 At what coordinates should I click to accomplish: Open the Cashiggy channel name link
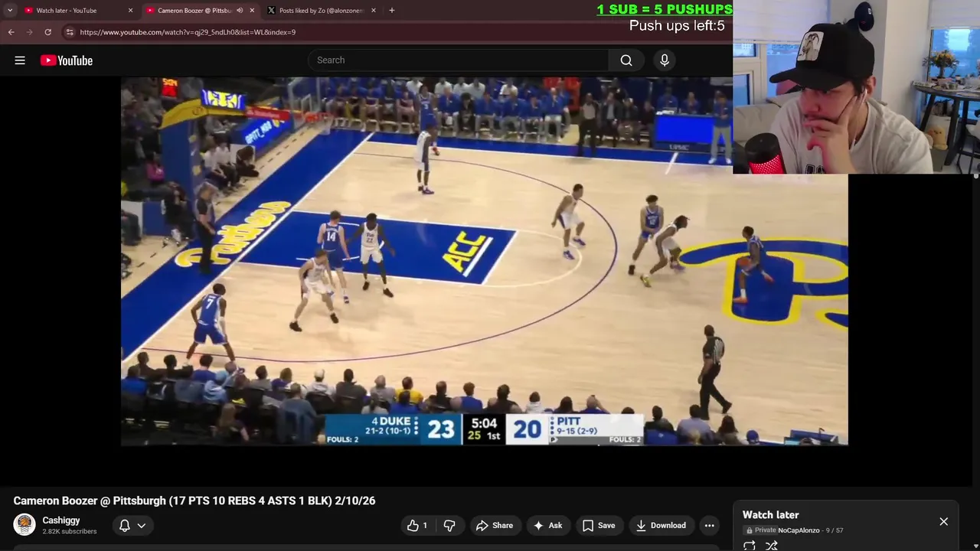(61, 520)
